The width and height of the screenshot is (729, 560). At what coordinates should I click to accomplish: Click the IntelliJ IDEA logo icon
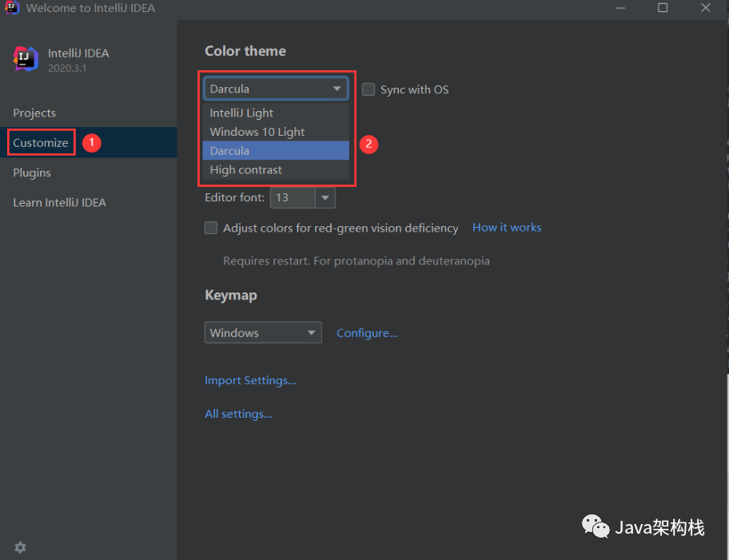tap(26, 59)
